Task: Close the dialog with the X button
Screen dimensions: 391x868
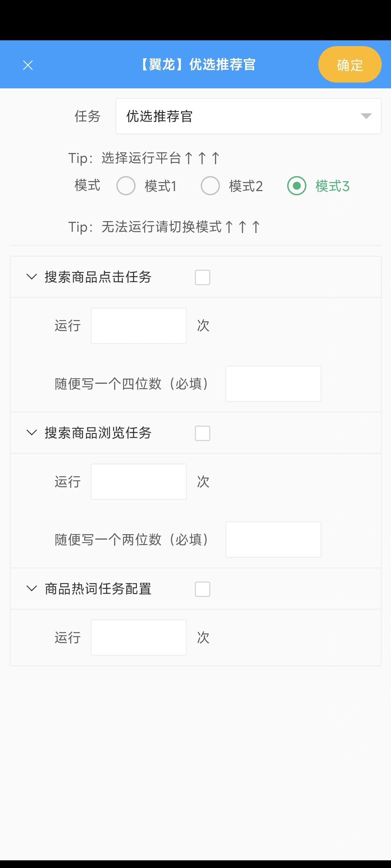Action: (28, 65)
